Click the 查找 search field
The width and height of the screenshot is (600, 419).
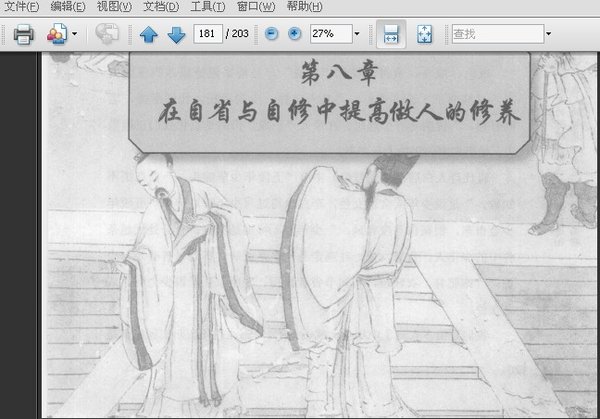point(497,34)
